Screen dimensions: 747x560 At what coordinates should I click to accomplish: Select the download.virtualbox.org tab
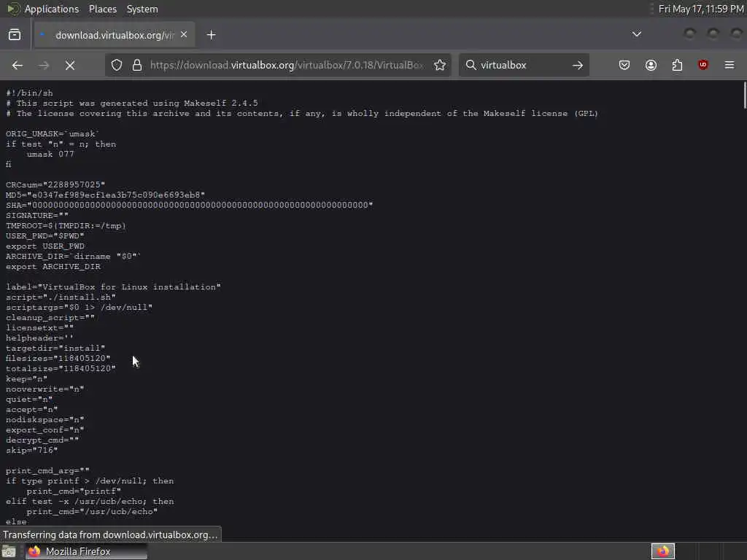pos(115,35)
